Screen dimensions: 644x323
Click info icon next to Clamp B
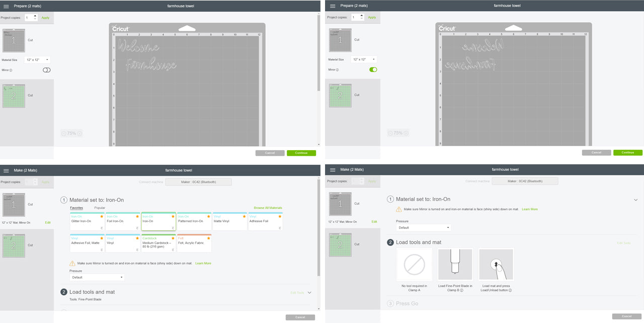pos(462,290)
